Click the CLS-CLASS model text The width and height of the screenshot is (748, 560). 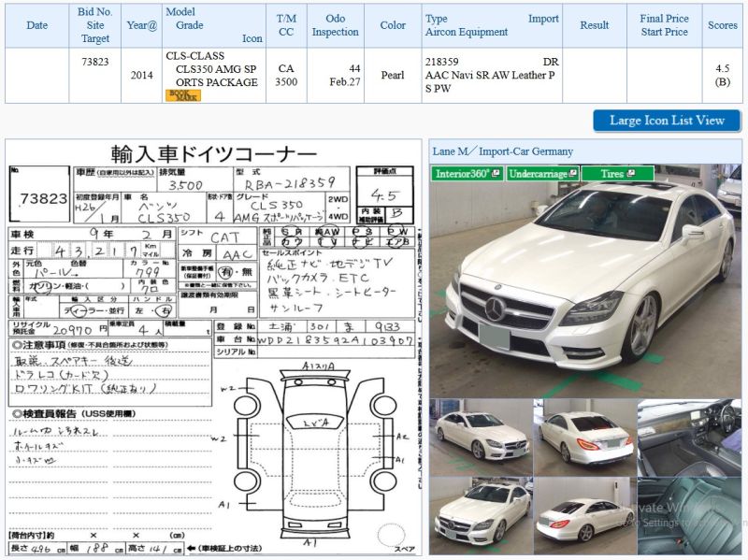tap(194, 56)
